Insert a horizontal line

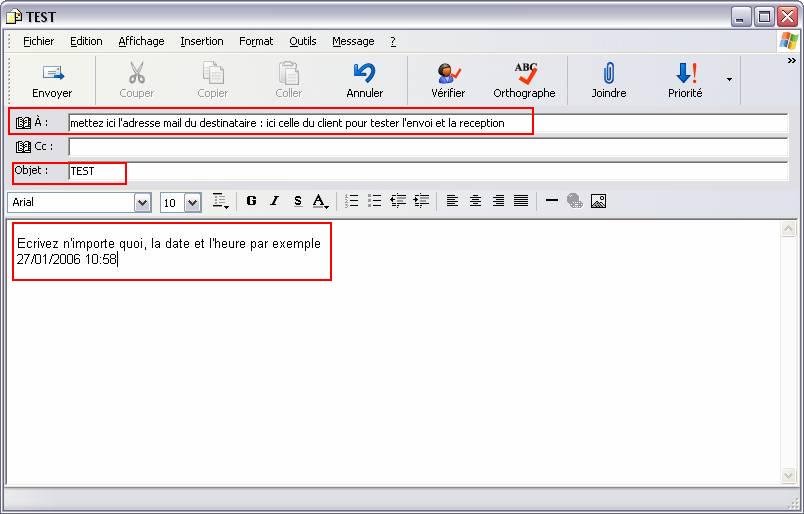(x=552, y=201)
